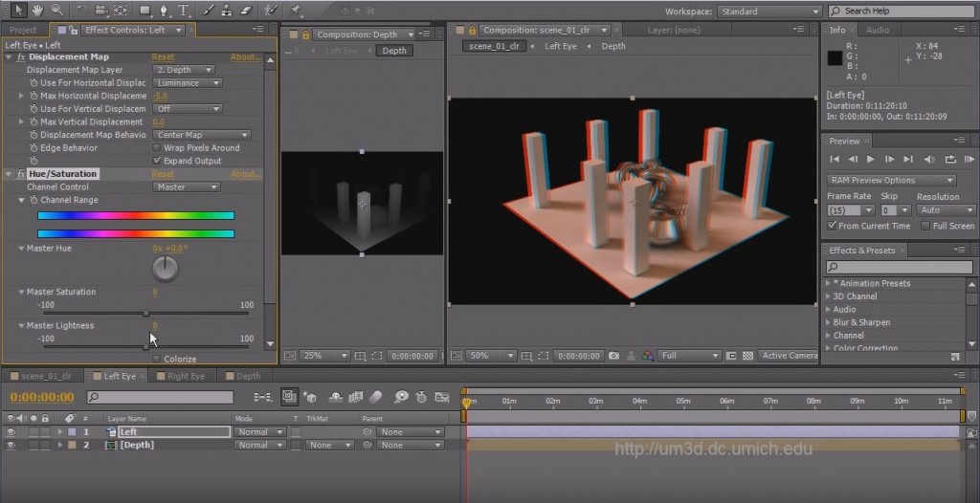Switch to the Right Eye timeline tab
This screenshot has height=503, width=980.
click(x=186, y=376)
